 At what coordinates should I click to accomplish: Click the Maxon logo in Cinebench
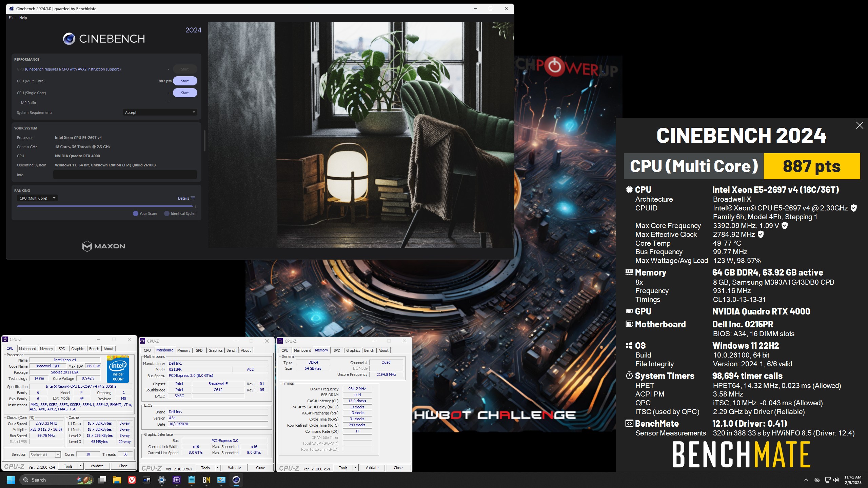[103, 246]
